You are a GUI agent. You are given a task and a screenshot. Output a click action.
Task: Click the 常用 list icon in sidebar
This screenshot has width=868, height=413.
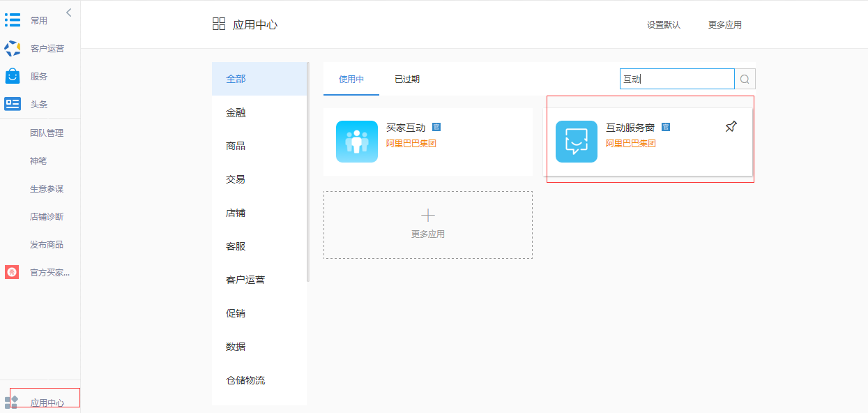(13, 20)
